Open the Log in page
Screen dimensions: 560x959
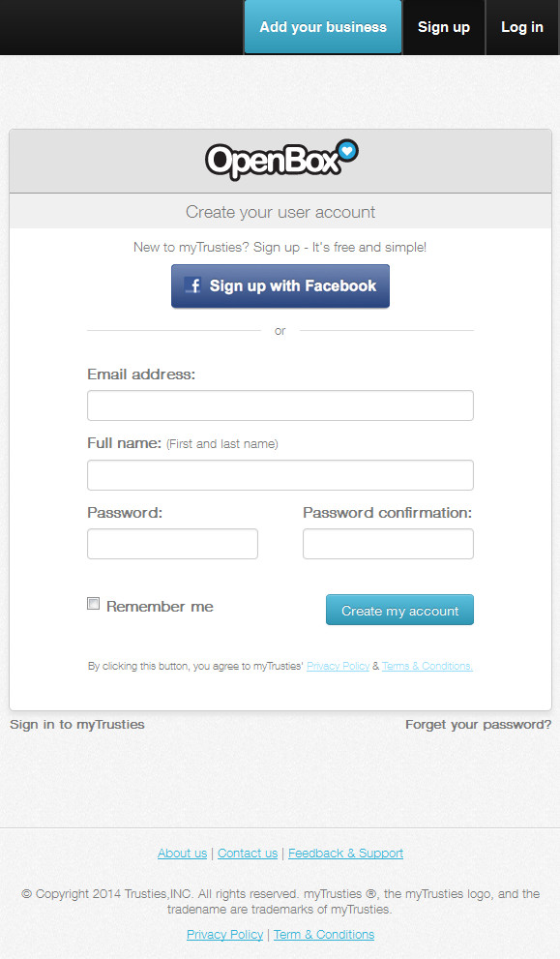point(522,27)
